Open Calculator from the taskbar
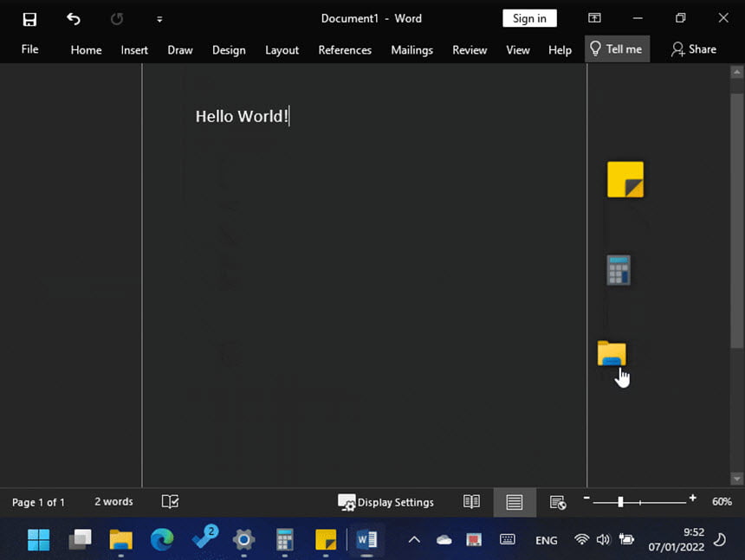This screenshot has width=745, height=560. [x=285, y=539]
